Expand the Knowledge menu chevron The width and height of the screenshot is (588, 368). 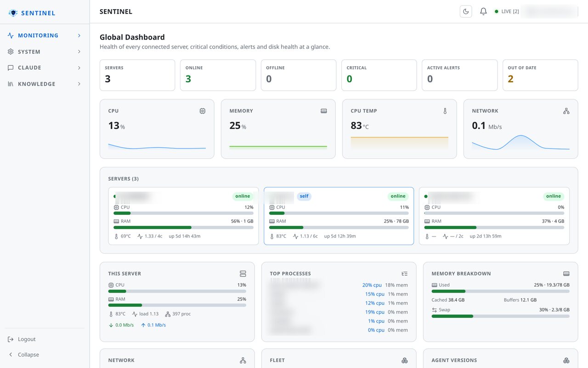(x=79, y=84)
